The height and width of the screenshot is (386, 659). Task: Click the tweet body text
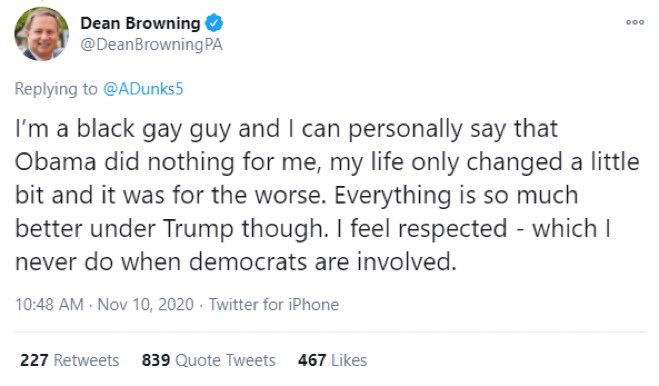click(327, 195)
